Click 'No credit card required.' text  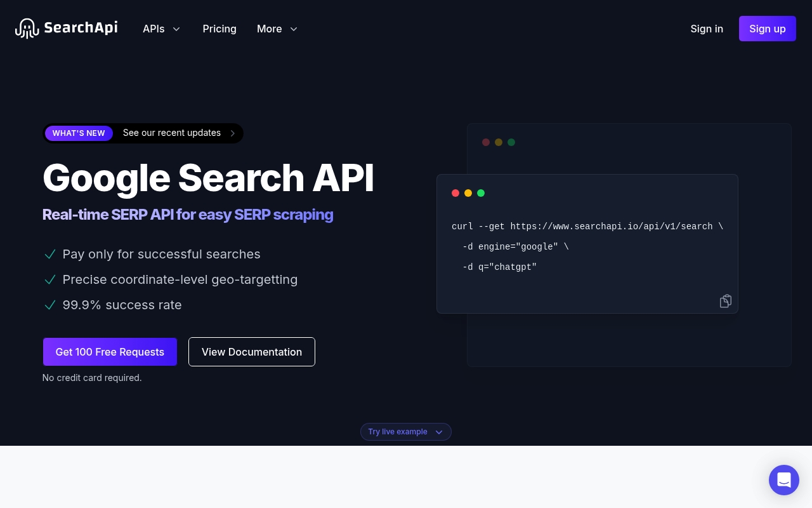click(92, 378)
